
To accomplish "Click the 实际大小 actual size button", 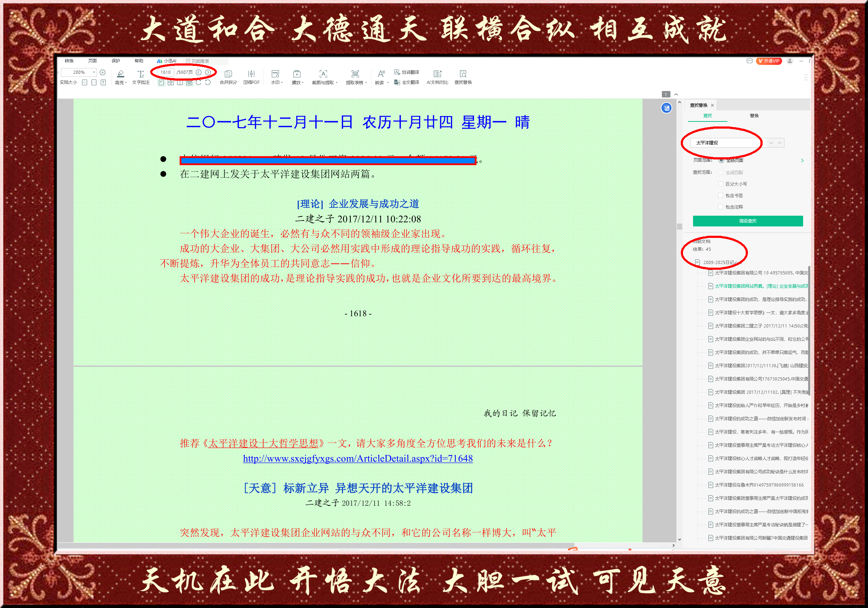I will click(68, 82).
